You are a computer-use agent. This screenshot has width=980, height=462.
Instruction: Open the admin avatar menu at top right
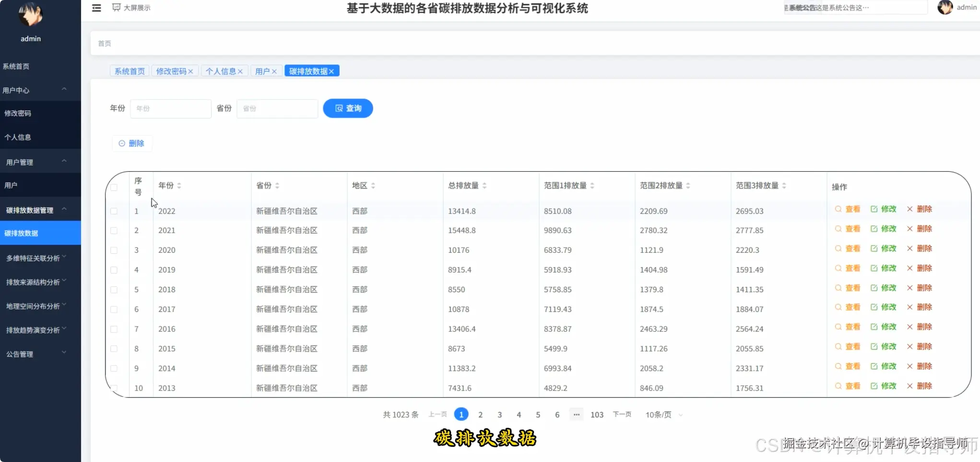click(x=945, y=7)
